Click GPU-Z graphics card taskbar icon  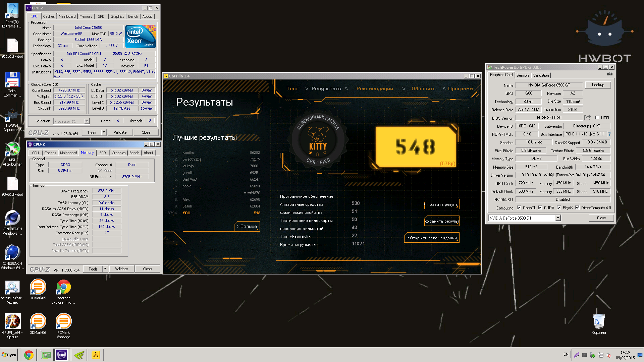point(46,355)
